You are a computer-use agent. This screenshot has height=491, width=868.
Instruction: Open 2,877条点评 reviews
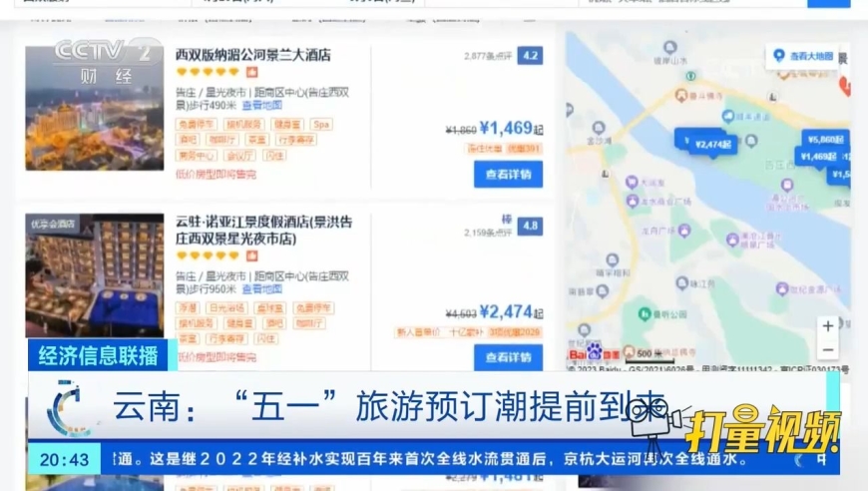(488, 56)
